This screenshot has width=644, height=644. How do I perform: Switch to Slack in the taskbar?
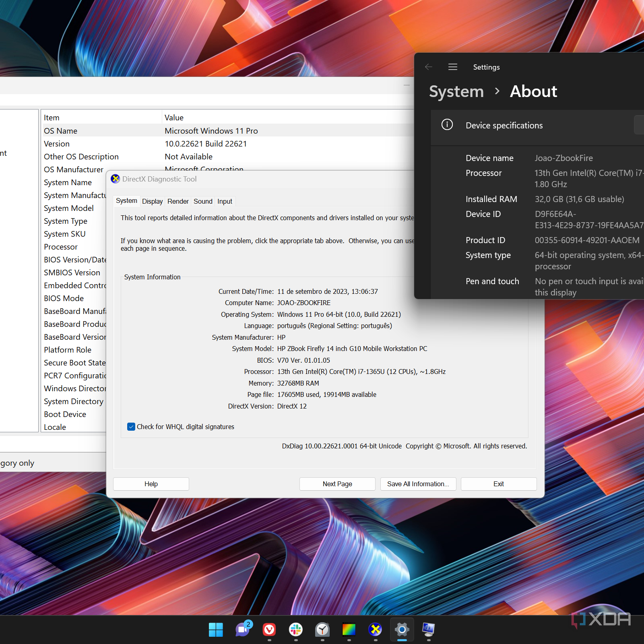[296, 630]
